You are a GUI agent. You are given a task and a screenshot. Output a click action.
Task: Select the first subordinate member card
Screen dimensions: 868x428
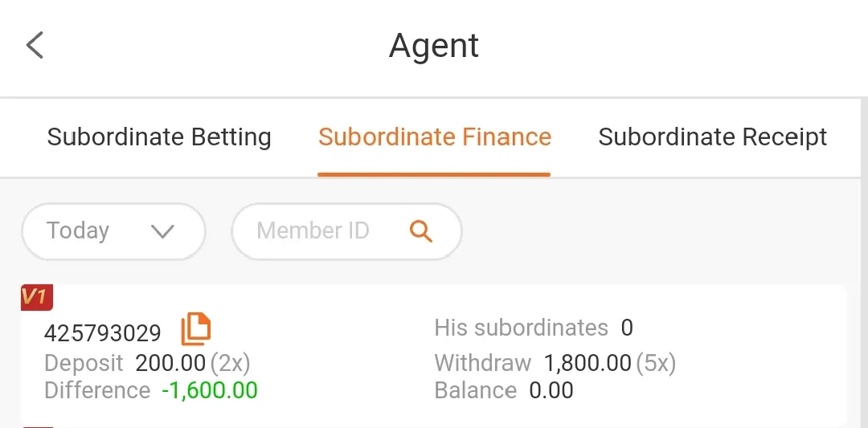click(x=433, y=355)
